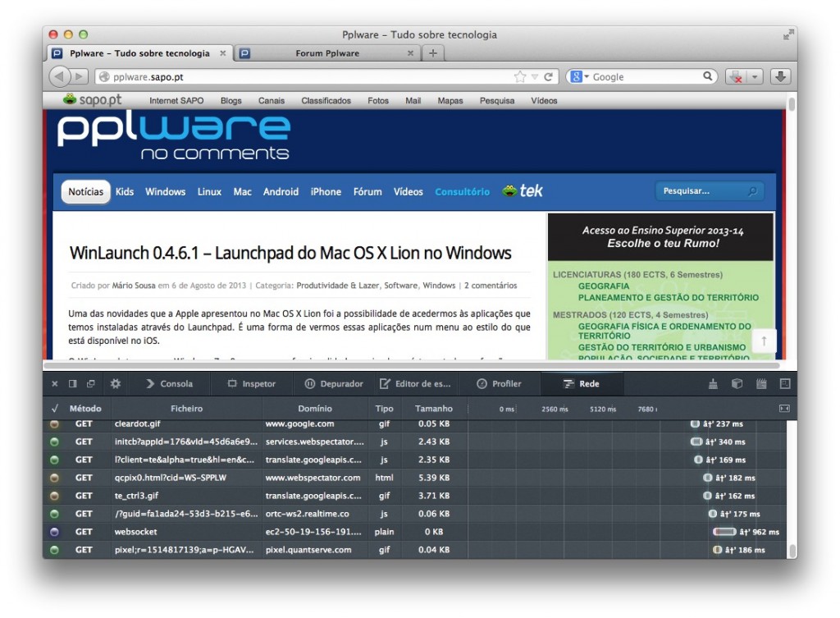Click the paintbrush icon in devtools toolbar
Screen dimensions: 840x618
pyautogui.click(x=714, y=383)
